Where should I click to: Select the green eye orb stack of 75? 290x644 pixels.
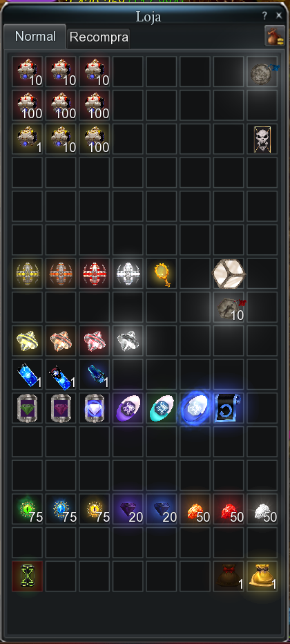point(27,509)
